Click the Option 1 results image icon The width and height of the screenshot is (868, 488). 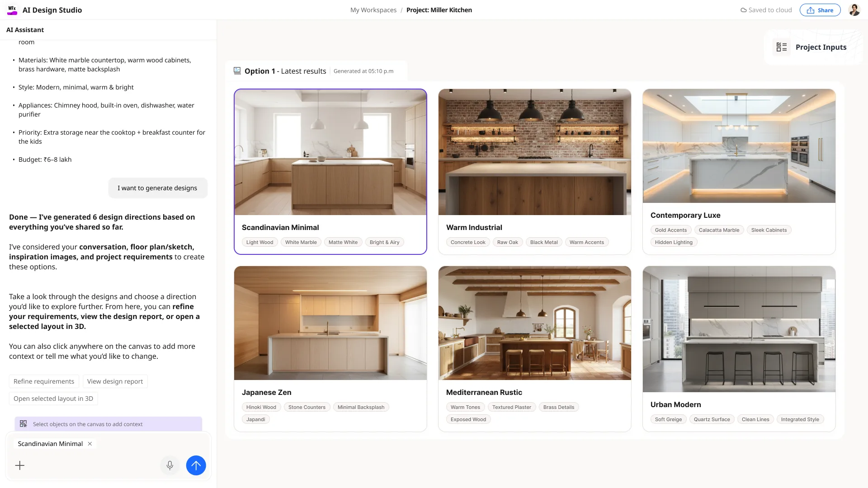pos(237,70)
